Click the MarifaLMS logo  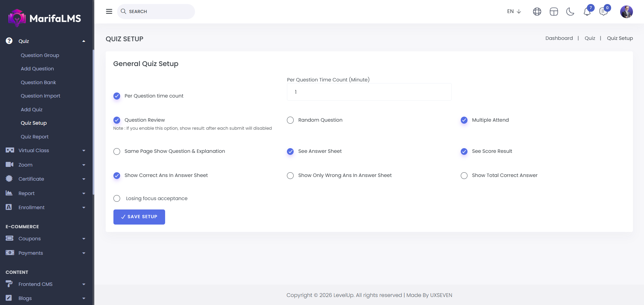pyautogui.click(x=45, y=18)
